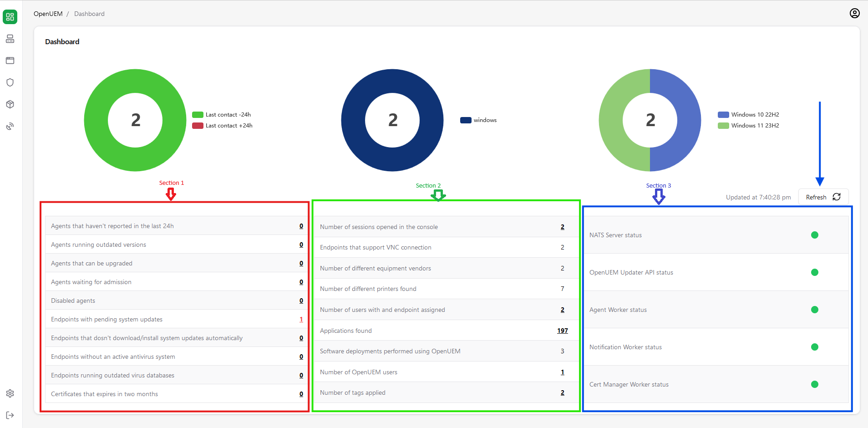Open count of disabled agents
868x428 pixels.
pos(301,301)
